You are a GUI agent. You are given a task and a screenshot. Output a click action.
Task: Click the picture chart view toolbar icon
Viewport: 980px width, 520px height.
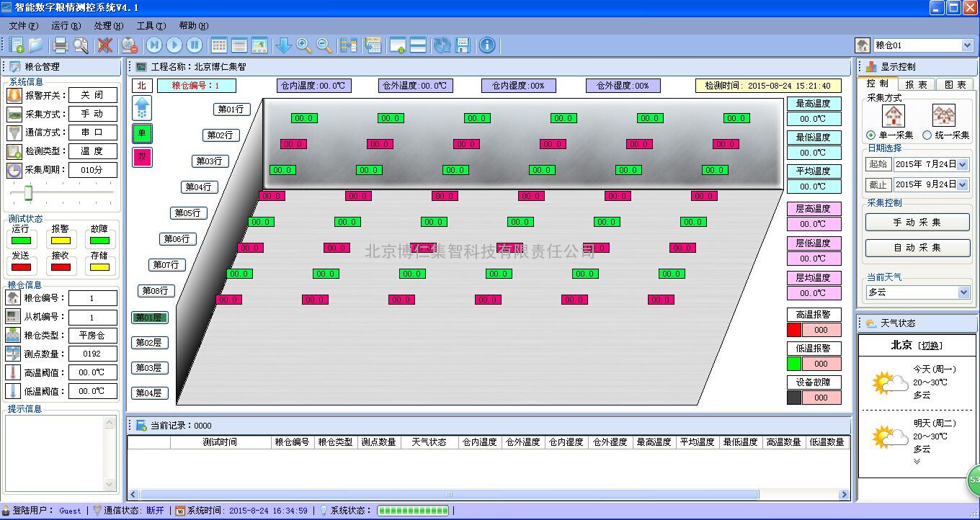coord(259,45)
